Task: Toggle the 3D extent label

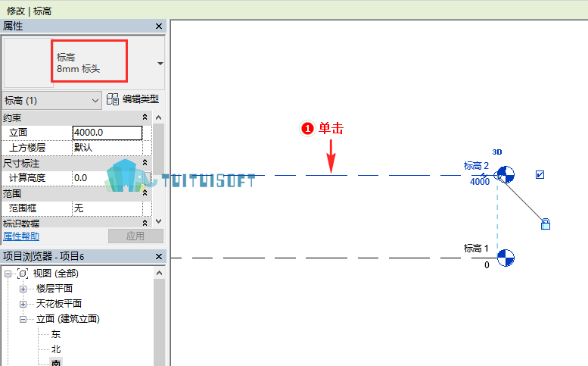Action: pos(497,152)
